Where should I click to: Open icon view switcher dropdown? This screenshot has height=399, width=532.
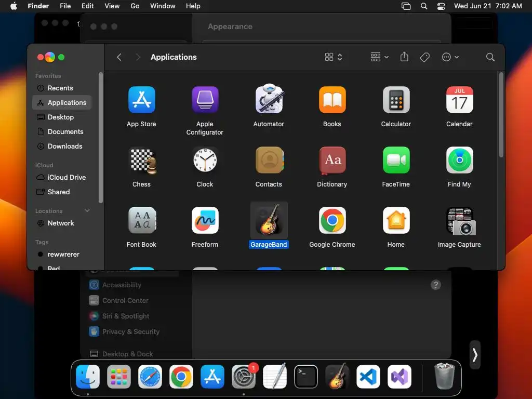pos(333,57)
